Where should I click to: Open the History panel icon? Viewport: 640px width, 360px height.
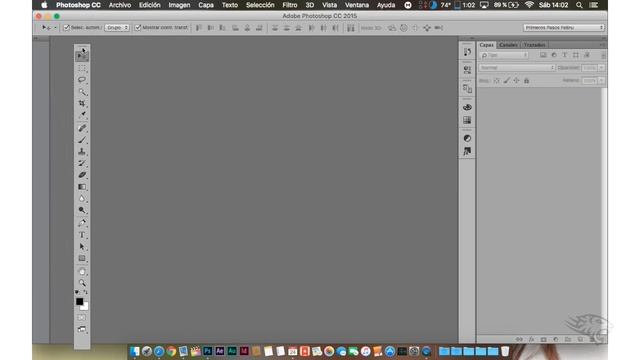tap(467, 52)
